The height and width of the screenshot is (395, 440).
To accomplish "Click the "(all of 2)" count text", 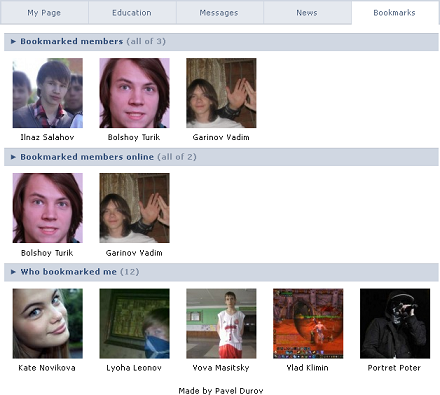I will (x=177, y=157).
